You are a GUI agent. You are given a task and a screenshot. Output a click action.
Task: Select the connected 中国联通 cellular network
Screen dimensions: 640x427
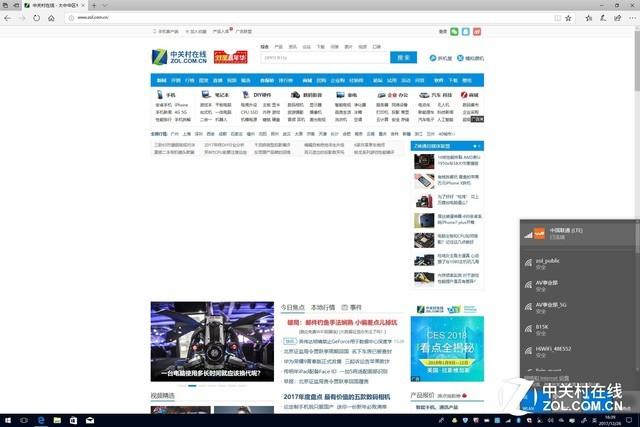point(578,234)
